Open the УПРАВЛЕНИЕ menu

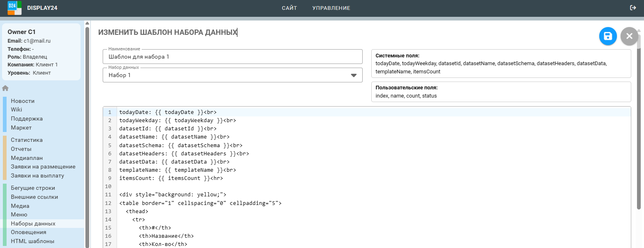click(331, 8)
